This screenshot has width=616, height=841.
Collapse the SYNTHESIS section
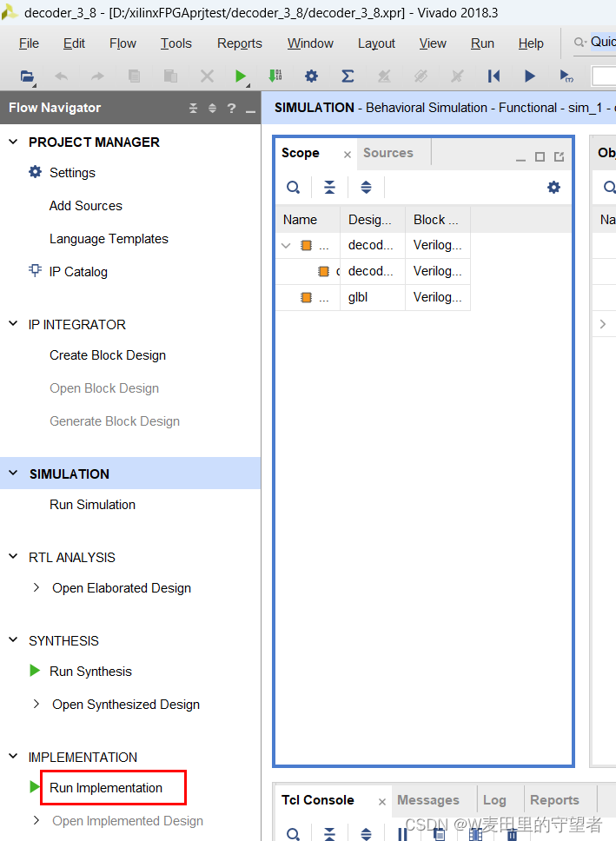tap(13, 639)
